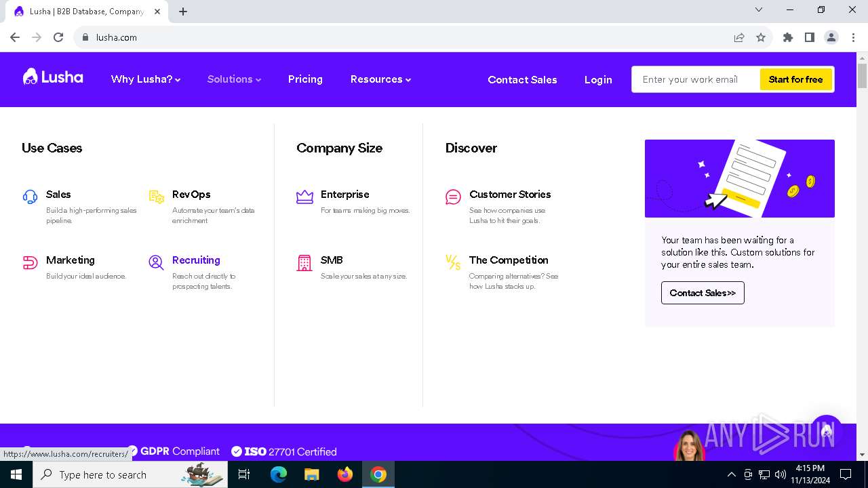Click the share page icon in address bar

pos(739,37)
